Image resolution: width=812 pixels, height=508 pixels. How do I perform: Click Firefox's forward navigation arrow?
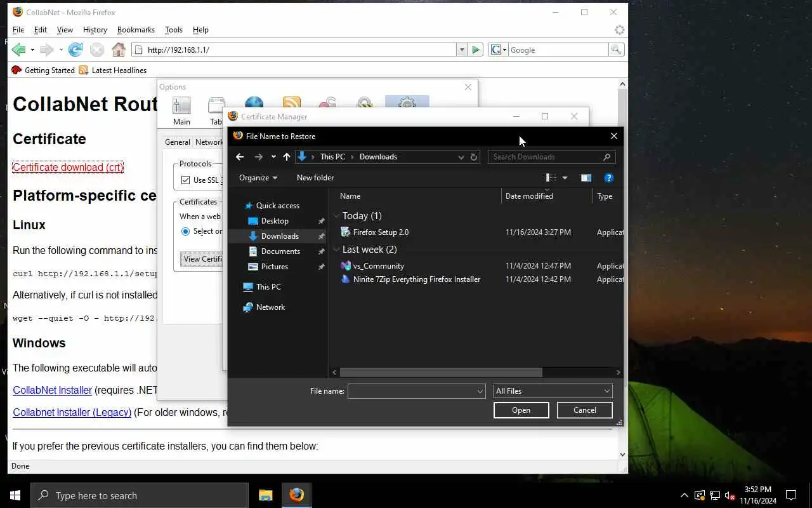click(46, 50)
